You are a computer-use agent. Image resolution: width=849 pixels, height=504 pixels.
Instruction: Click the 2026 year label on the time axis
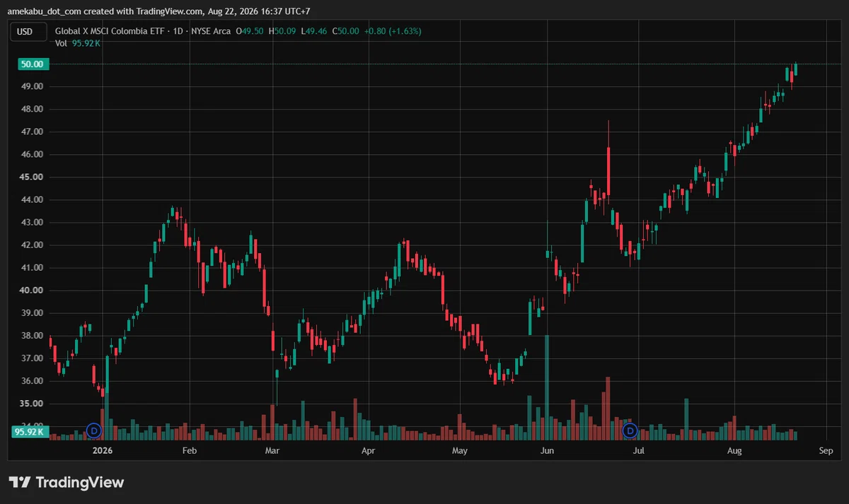tap(103, 450)
